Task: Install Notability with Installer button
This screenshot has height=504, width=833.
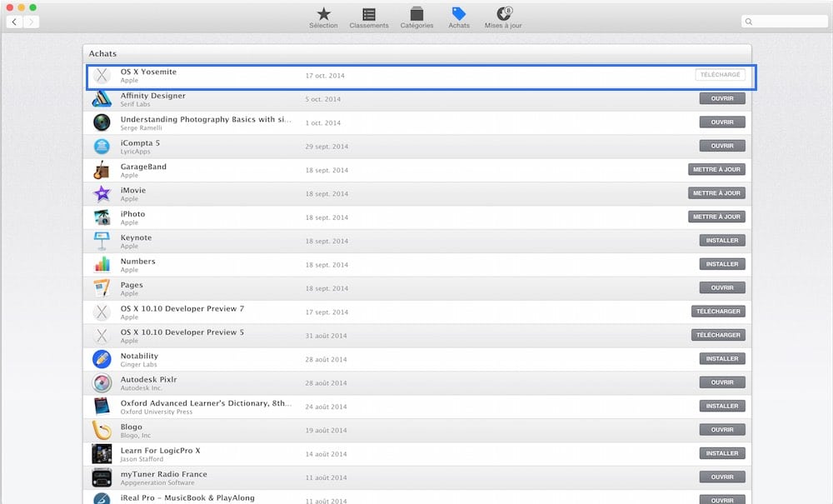Action: pyautogui.click(x=722, y=358)
